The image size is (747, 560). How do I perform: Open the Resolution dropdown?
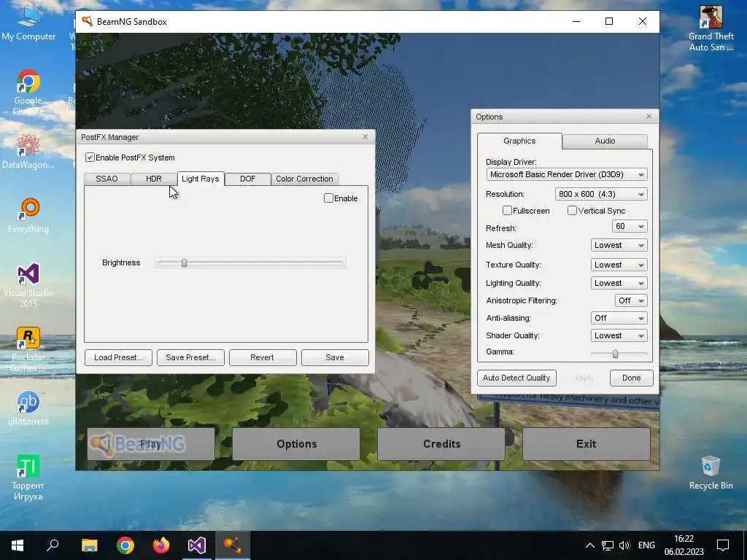[x=601, y=194]
